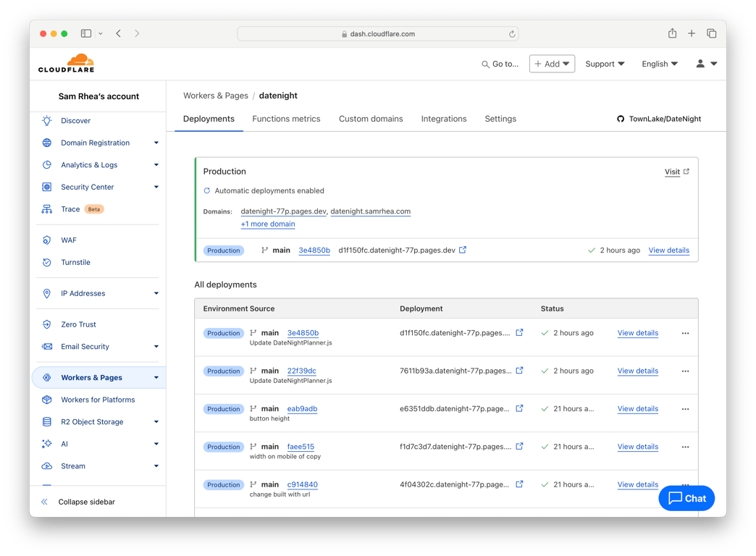Click the Security Center icon
Viewport: 756px width, 556px height.
click(x=47, y=187)
